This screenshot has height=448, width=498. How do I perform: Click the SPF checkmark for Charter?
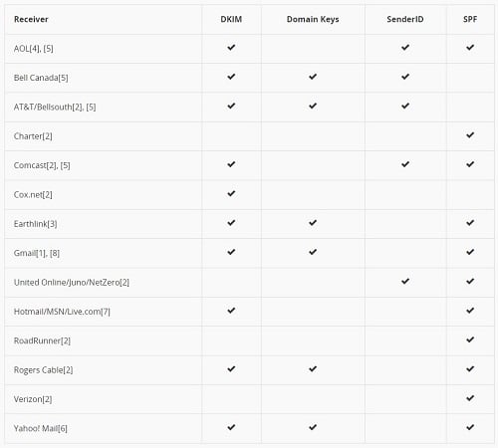click(x=470, y=135)
